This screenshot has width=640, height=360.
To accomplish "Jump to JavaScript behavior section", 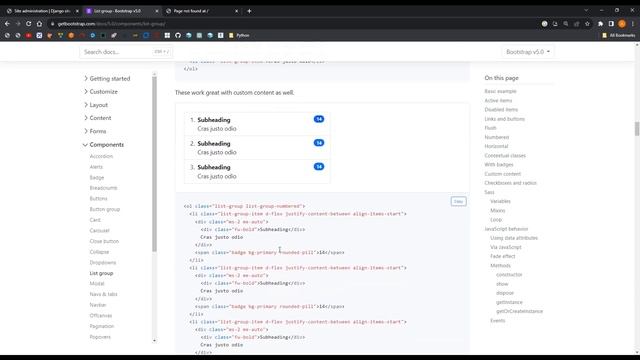I will click(506, 229).
